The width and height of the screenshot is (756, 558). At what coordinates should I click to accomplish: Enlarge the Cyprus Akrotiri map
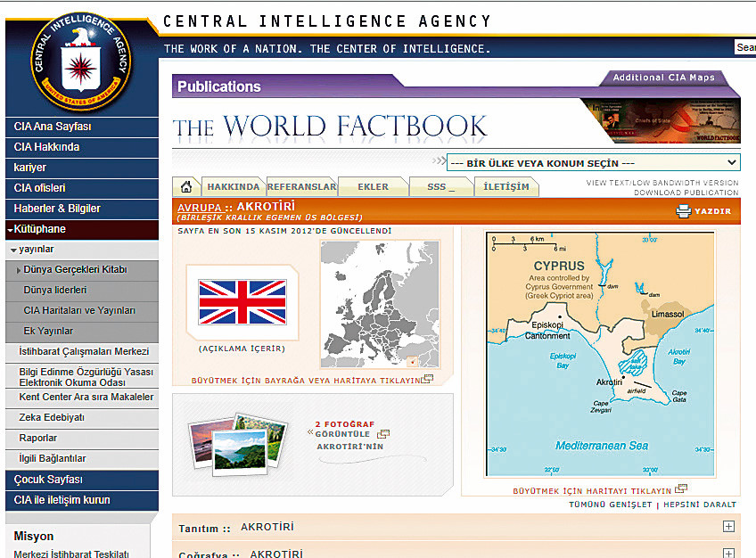pyautogui.click(x=600, y=354)
